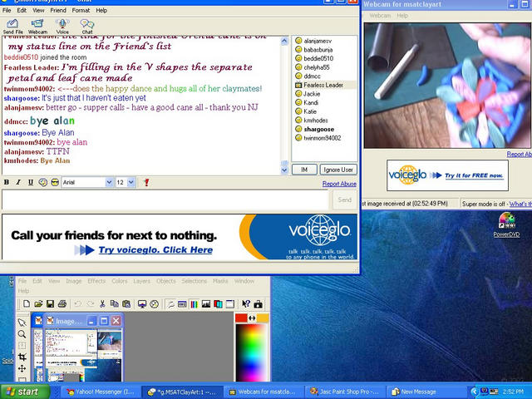Open Format menu in chat window
The height and width of the screenshot is (399, 532).
[81, 11]
